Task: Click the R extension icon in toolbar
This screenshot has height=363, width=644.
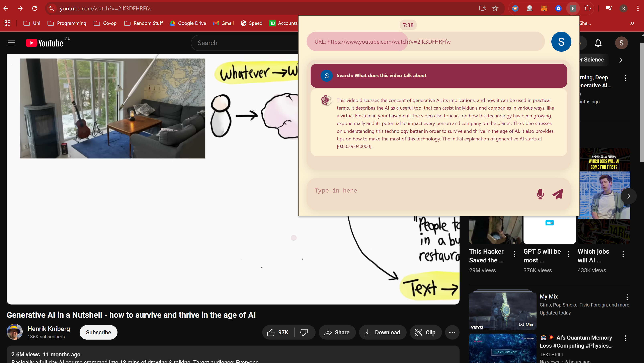Action: 573,8
